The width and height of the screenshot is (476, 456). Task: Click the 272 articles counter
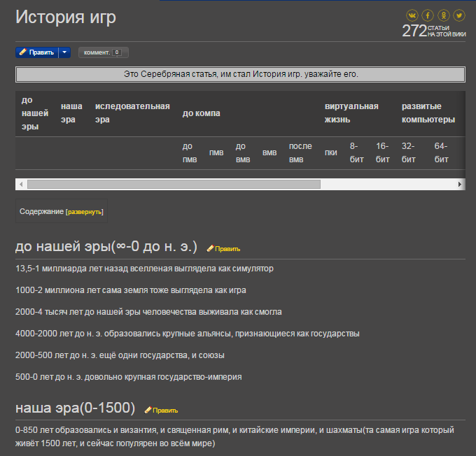click(433, 31)
